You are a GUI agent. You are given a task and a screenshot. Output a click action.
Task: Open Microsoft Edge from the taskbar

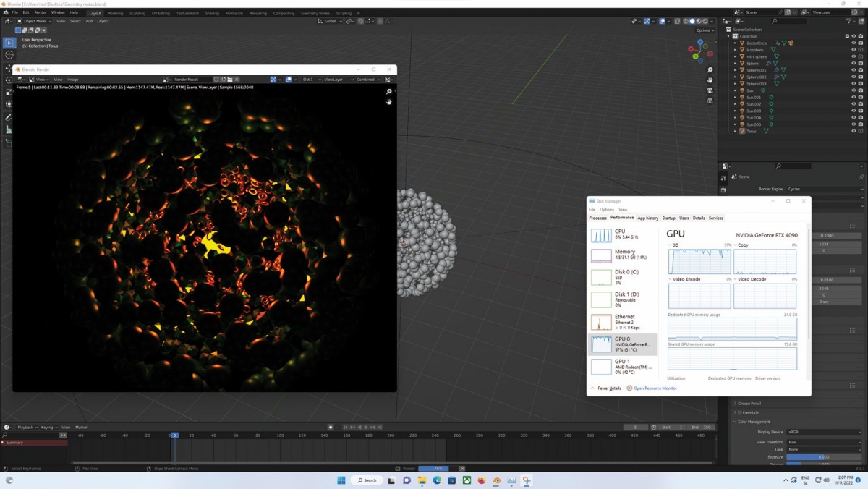tap(437, 480)
